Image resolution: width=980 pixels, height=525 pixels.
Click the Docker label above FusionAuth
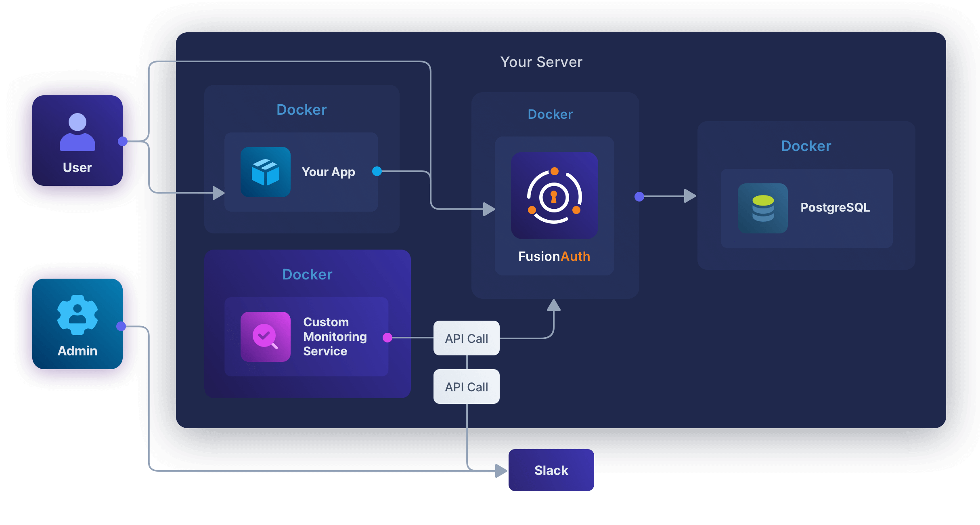pos(550,114)
